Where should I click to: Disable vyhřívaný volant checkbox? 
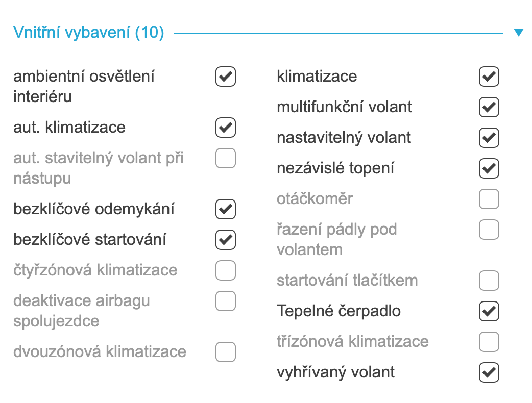pyautogui.click(x=489, y=372)
